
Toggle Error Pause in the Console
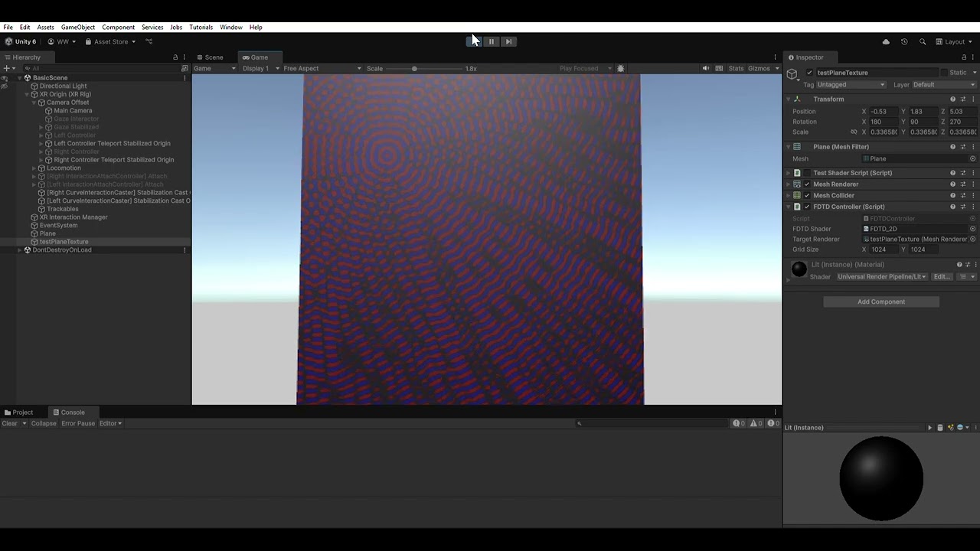(78, 423)
